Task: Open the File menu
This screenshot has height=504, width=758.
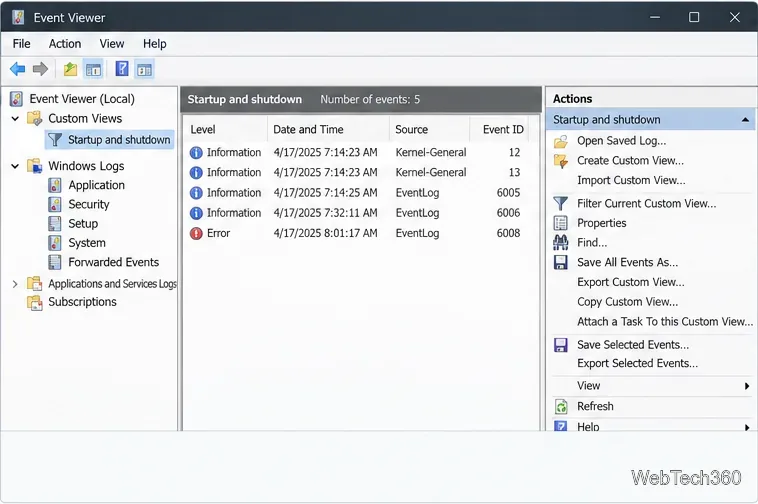Action: click(21, 44)
